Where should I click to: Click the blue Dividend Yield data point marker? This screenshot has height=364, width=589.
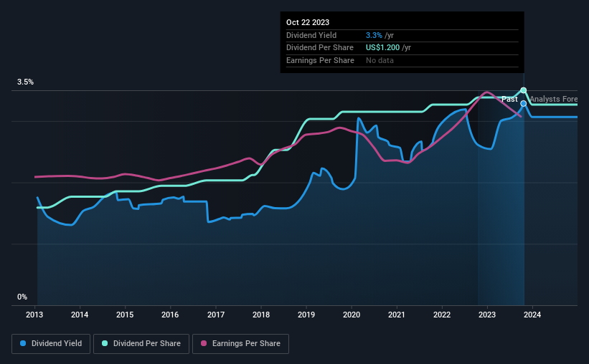523,104
